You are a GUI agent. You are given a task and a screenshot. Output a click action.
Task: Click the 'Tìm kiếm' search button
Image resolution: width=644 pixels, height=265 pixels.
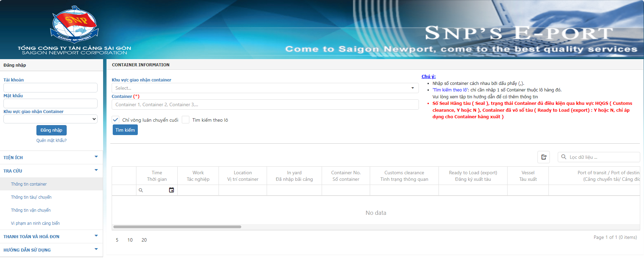click(125, 130)
